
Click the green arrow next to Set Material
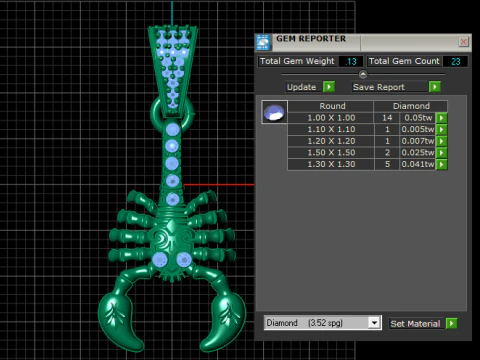click(x=452, y=323)
